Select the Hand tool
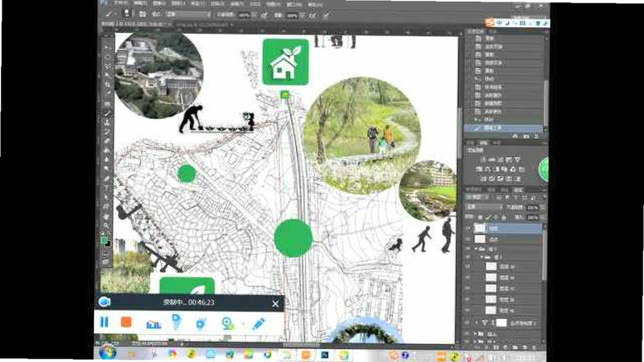This screenshot has width=644, height=362. point(108,216)
